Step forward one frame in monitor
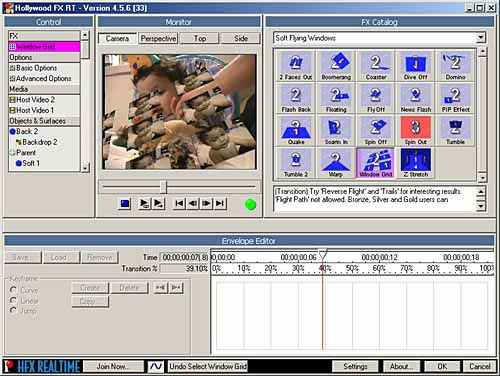 click(206, 203)
